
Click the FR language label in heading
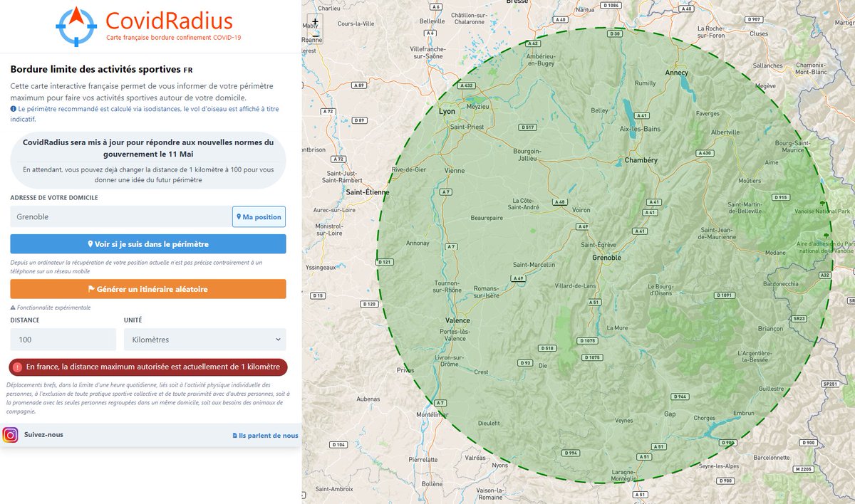[x=187, y=70]
